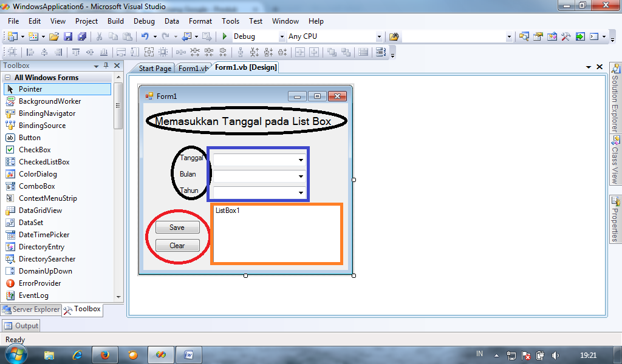The height and width of the screenshot is (364, 622).
Task: Click the volume icon in system tray
Action: click(555, 356)
